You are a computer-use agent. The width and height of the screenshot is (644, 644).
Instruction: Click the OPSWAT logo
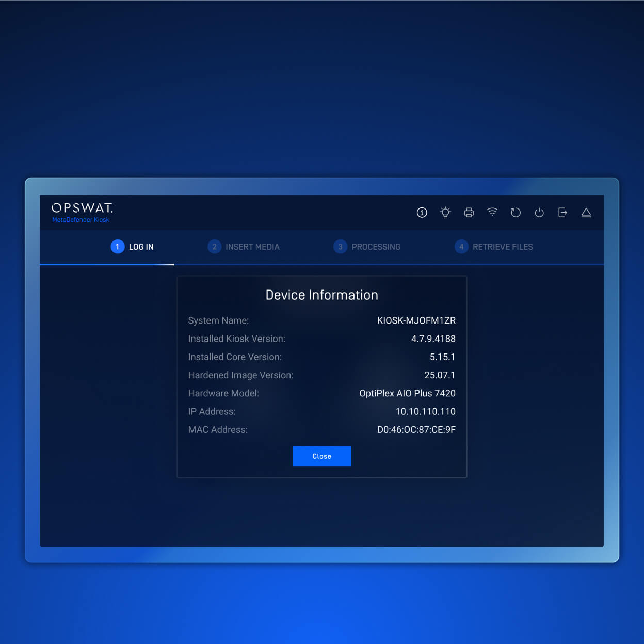(82, 208)
